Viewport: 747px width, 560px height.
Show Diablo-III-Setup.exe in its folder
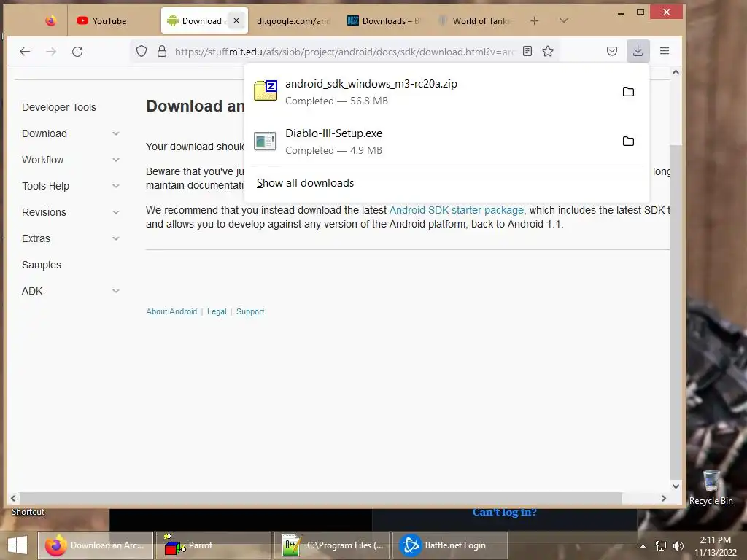pos(628,141)
